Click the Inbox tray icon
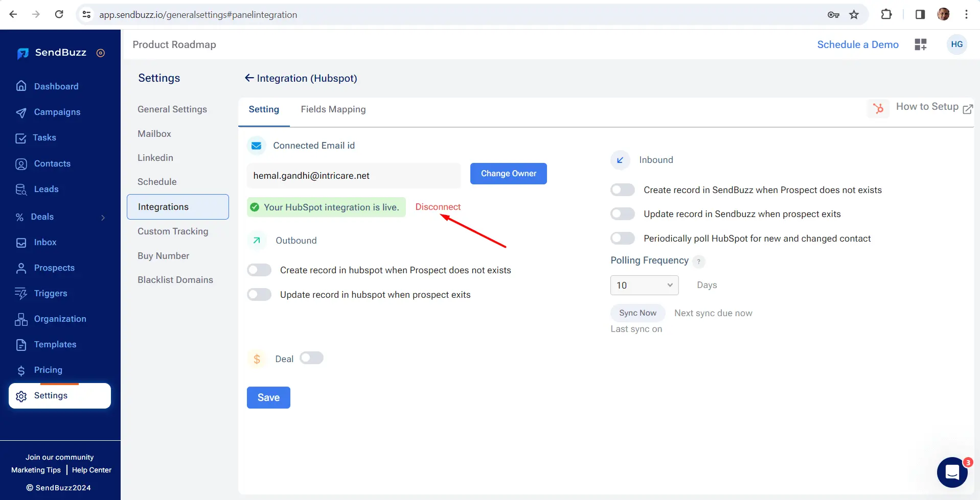The height and width of the screenshot is (500, 980). 21,243
